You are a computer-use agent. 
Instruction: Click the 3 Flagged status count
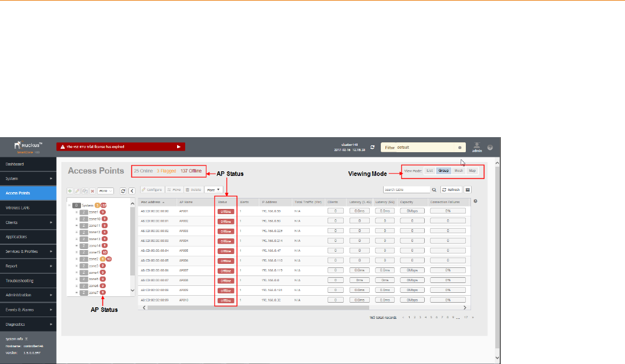tap(166, 171)
